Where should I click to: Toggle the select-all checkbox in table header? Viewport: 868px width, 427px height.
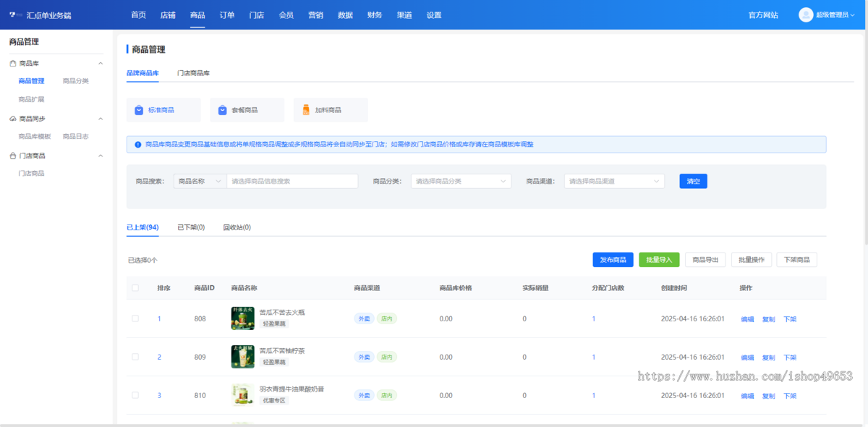tap(135, 288)
